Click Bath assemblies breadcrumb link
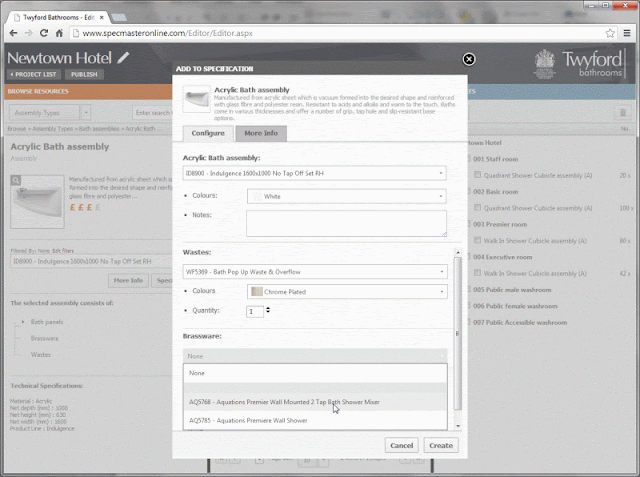 click(99, 129)
